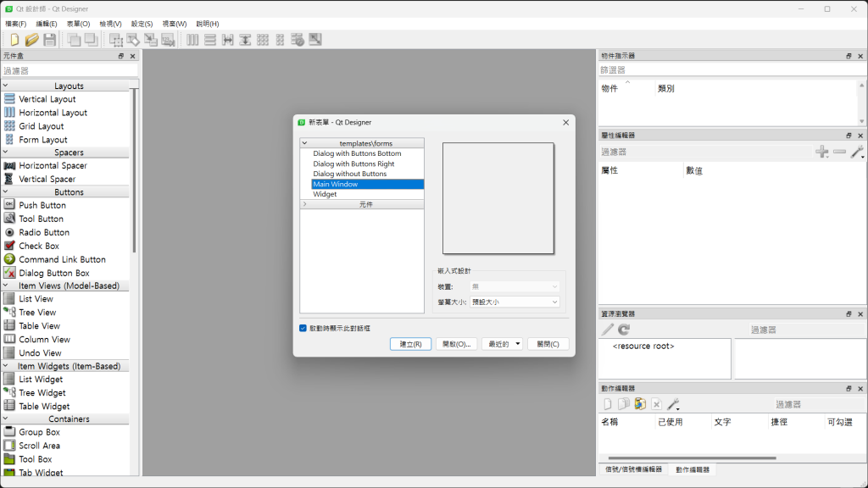Select Command Link Button in widget box
Viewport: 868px width, 488px height.
point(62,259)
